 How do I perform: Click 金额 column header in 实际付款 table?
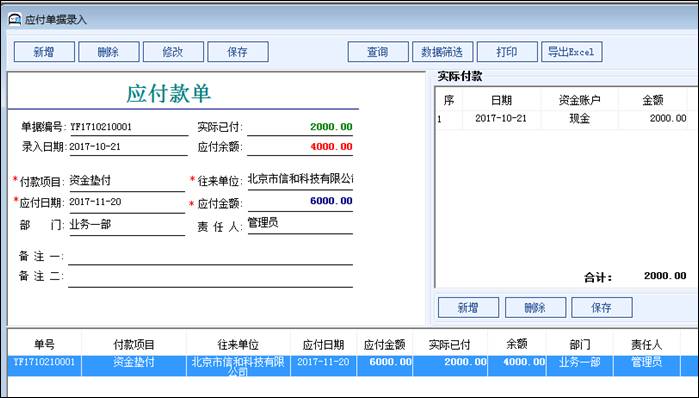[653, 100]
